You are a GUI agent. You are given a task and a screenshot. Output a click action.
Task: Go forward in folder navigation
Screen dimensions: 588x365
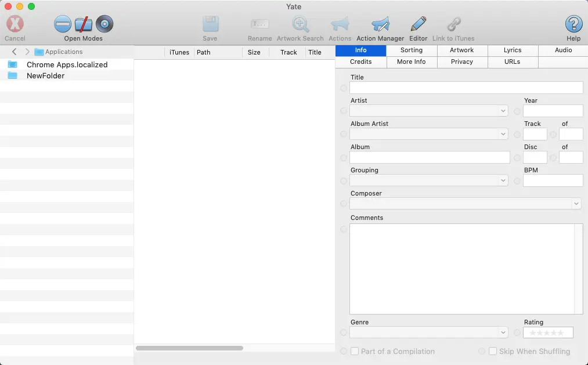27,52
